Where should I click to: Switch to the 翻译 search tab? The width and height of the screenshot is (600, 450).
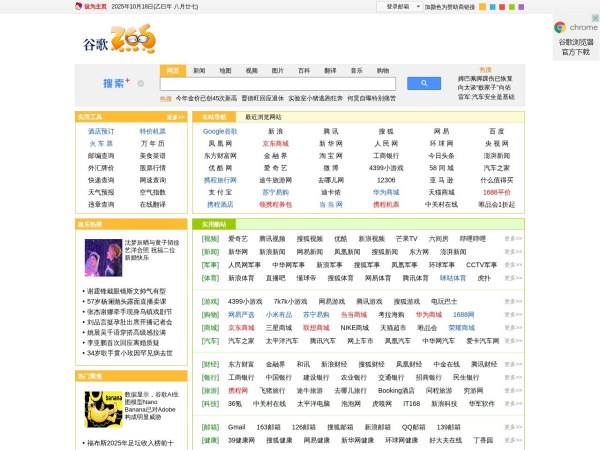click(330, 70)
